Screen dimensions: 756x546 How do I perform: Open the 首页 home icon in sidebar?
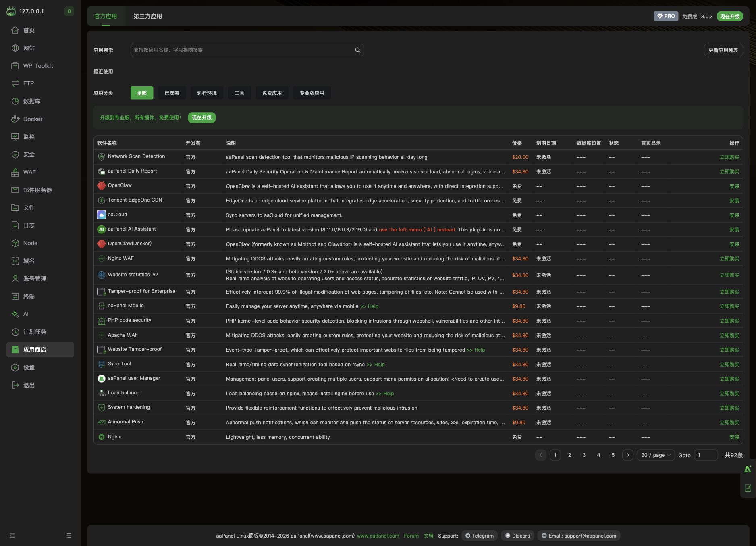[x=15, y=30]
